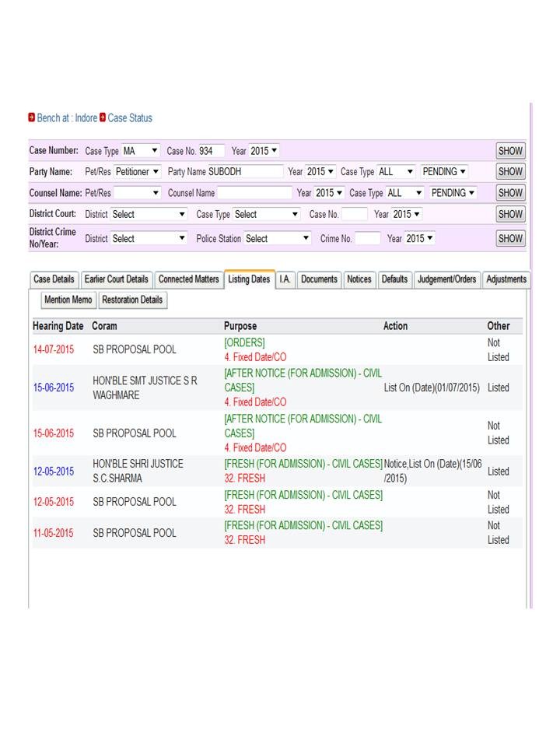Click Notice,List On (Date)(15/06/2015) action
This screenshot has width=560, height=747.
point(432,472)
